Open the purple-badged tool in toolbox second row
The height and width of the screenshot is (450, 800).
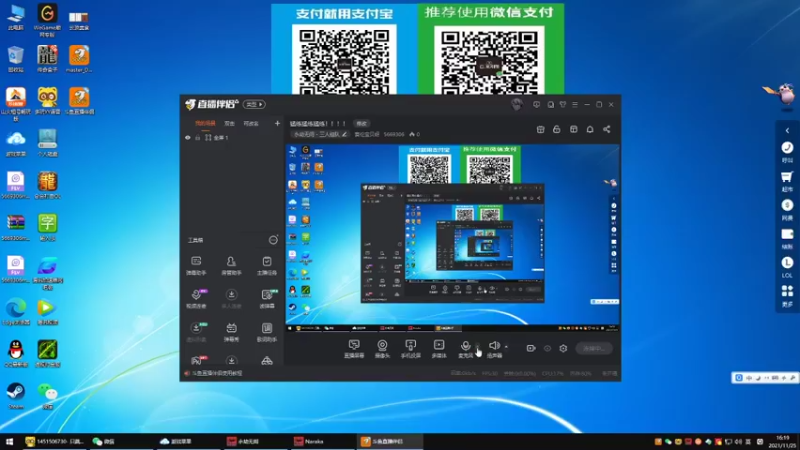click(x=196, y=298)
